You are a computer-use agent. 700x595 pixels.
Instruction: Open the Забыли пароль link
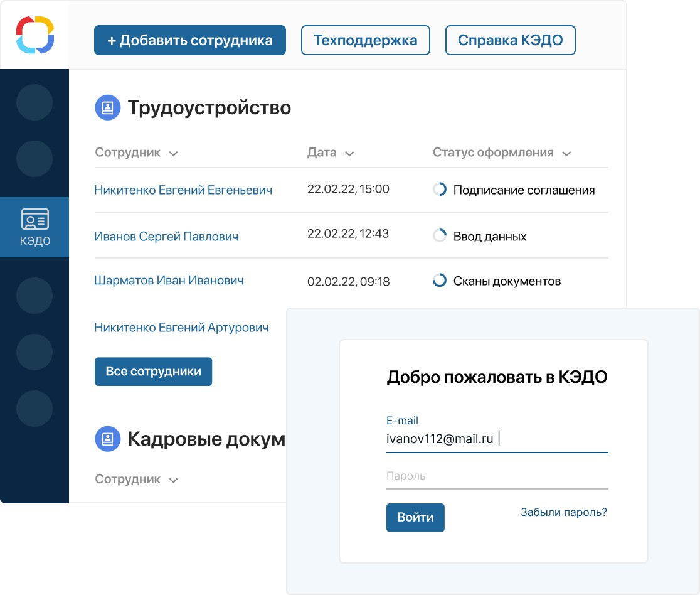click(563, 512)
